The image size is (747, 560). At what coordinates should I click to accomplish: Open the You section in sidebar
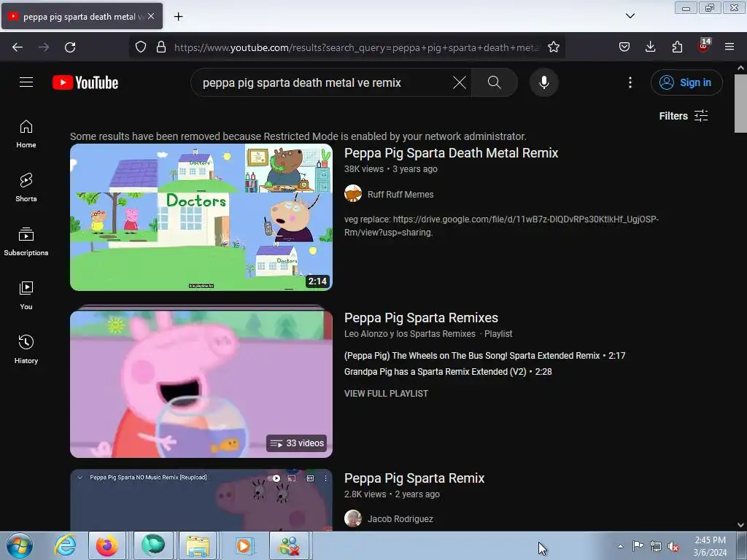click(26, 295)
